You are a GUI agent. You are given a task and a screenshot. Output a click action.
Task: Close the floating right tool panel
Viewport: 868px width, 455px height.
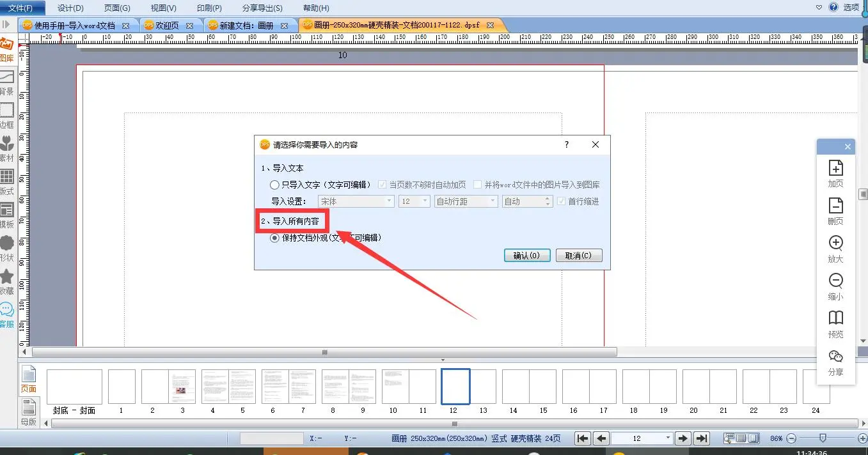click(848, 147)
